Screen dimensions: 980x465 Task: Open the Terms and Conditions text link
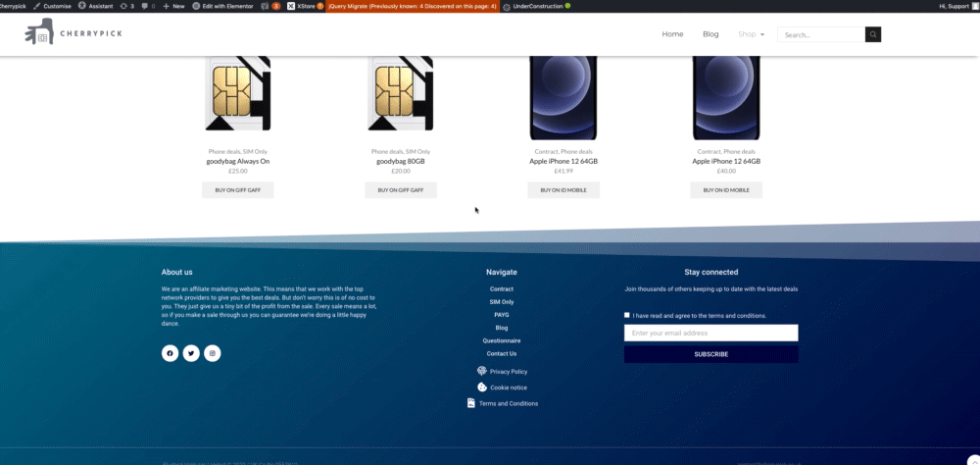pos(508,403)
